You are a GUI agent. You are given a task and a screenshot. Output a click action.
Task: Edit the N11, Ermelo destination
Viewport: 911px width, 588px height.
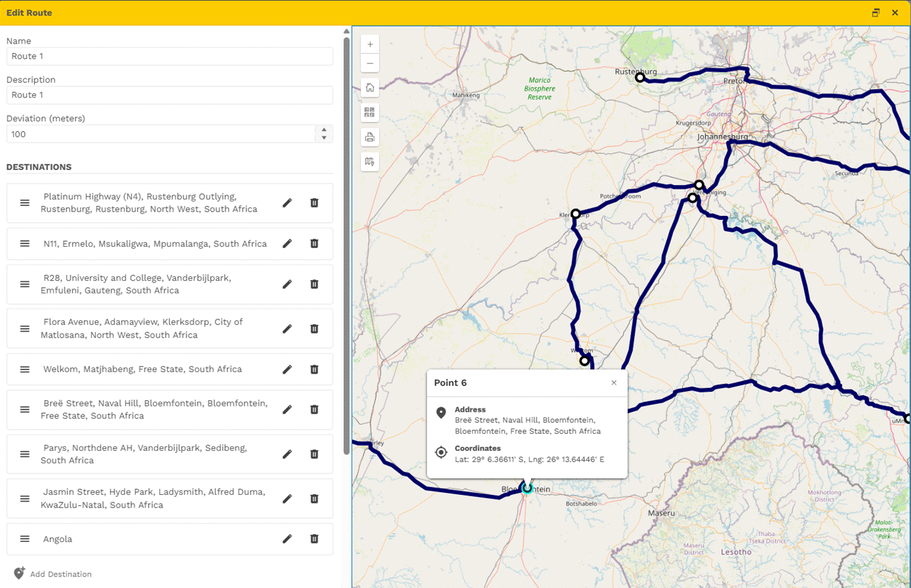[x=287, y=243]
